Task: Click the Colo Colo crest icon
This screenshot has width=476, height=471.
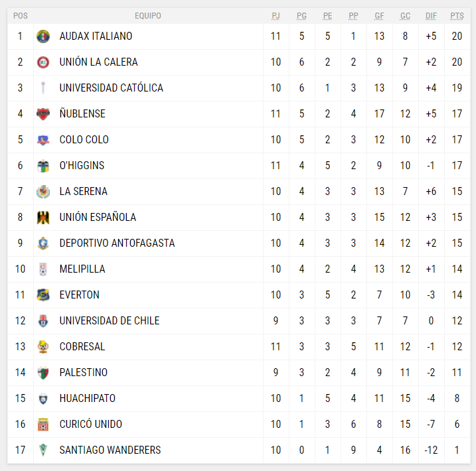Action: (43, 140)
